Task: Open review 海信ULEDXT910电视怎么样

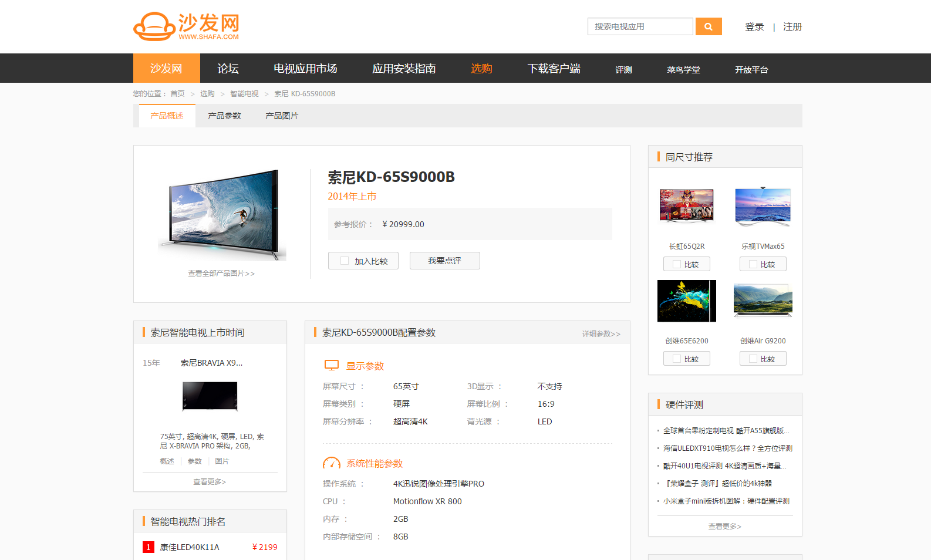Action: click(728, 448)
